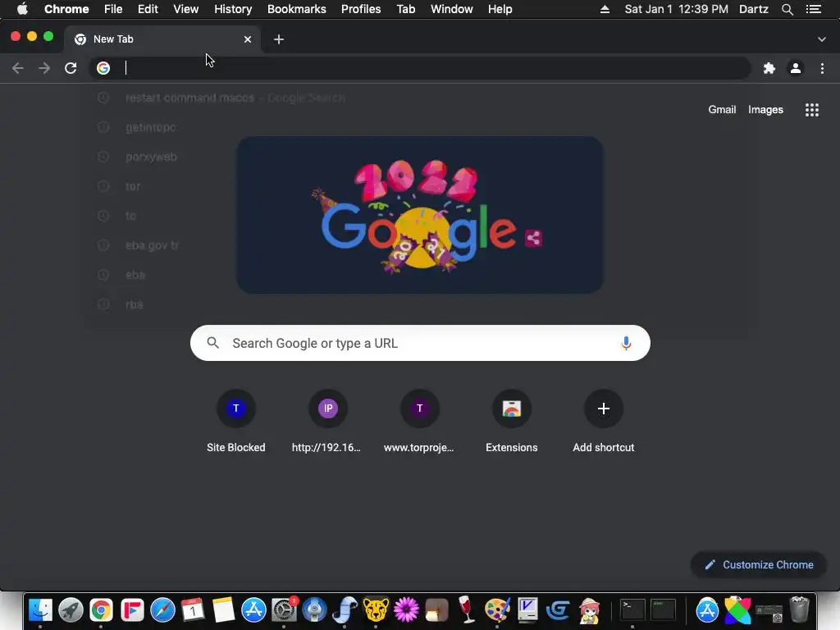The image size is (840, 630).
Task: Click Add shortcut
Action: (604, 422)
